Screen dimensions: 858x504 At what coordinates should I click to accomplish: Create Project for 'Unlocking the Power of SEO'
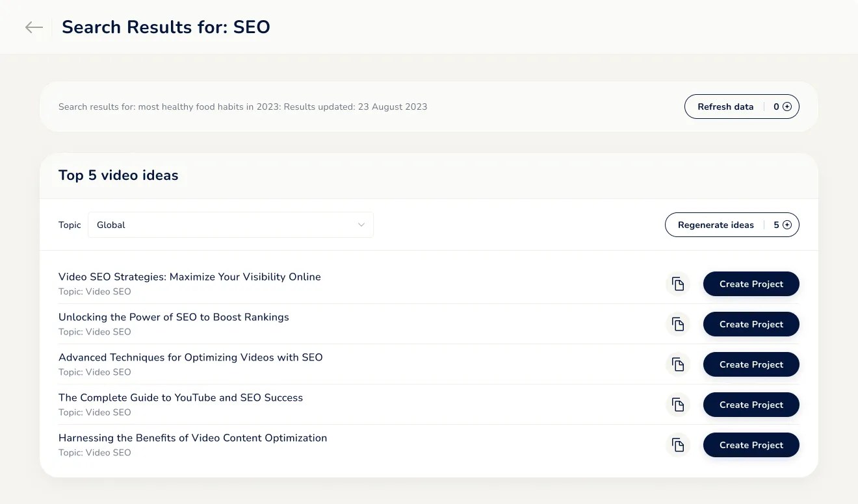pyautogui.click(x=751, y=324)
